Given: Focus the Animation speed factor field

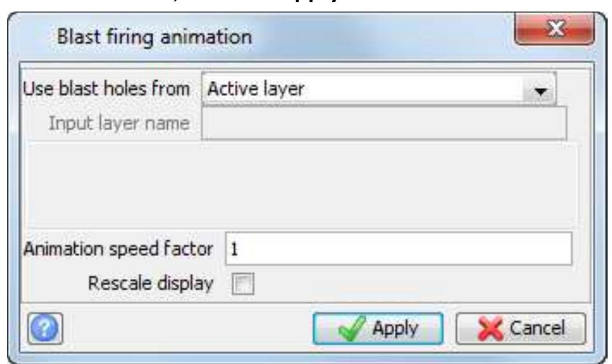Looking at the screenshot, I should [x=399, y=249].
